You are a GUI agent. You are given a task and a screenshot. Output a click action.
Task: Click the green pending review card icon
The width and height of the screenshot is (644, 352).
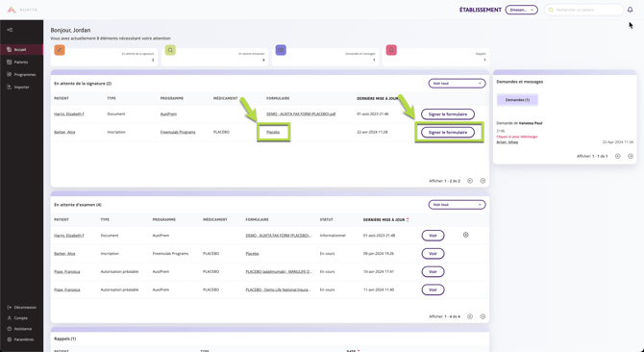point(170,50)
